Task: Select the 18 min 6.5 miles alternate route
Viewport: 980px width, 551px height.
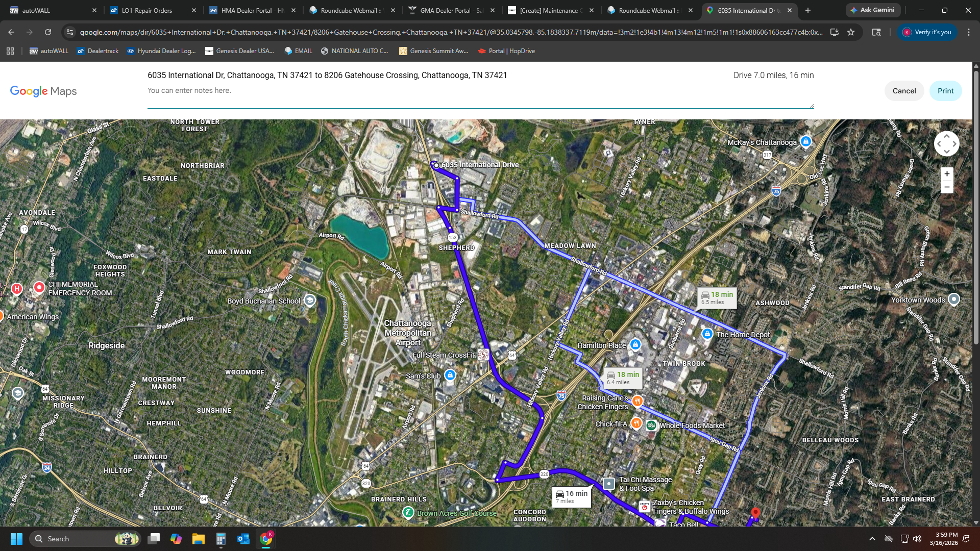Action: pyautogui.click(x=717, y=298)
